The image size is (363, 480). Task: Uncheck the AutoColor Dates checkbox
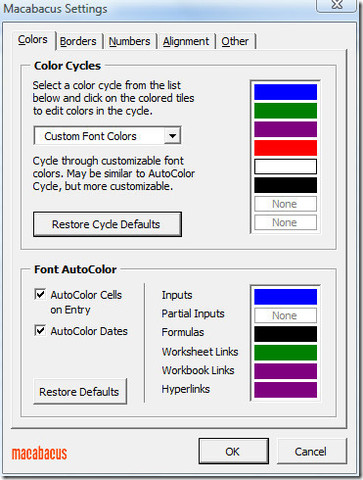40,330
